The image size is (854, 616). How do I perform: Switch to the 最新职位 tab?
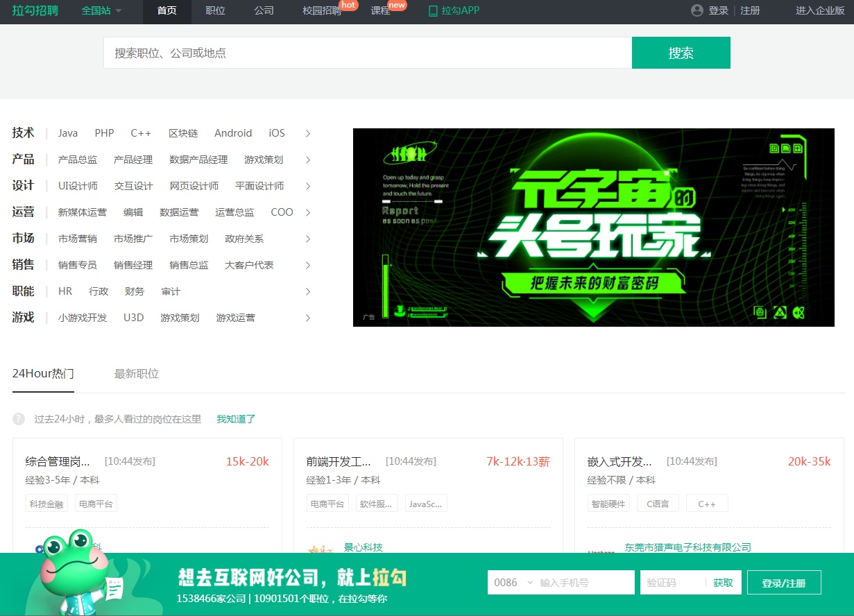pyautogui.click(x=137, y=374)
